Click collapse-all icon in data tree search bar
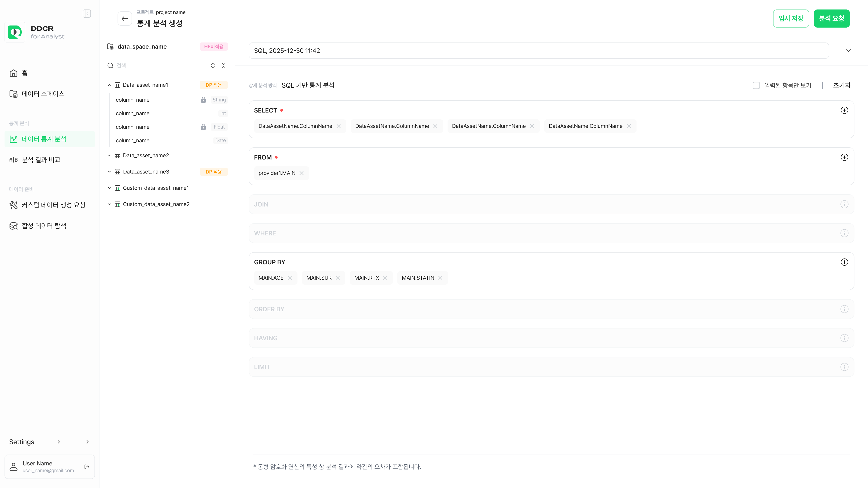 pos(224,65)
